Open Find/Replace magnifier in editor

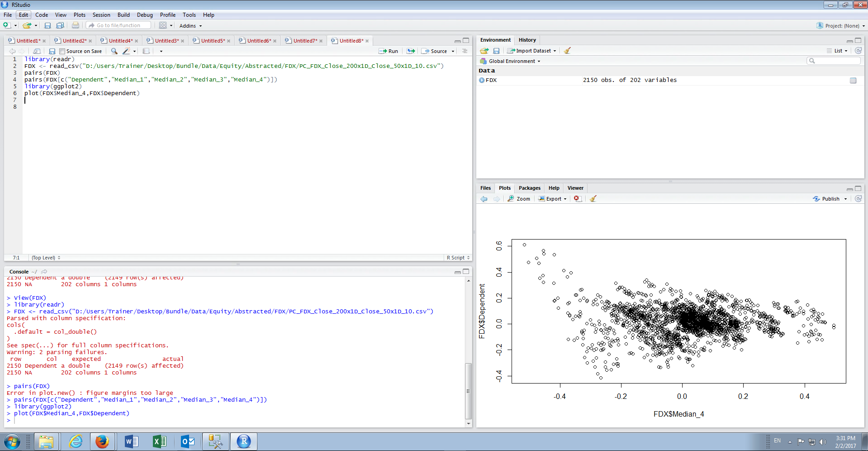(114, 51)
